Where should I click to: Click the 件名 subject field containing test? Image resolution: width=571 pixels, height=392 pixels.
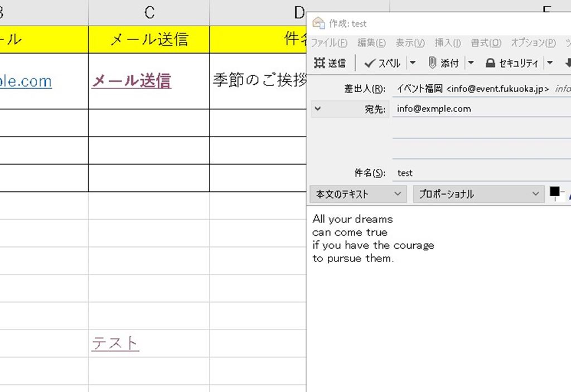480,173
